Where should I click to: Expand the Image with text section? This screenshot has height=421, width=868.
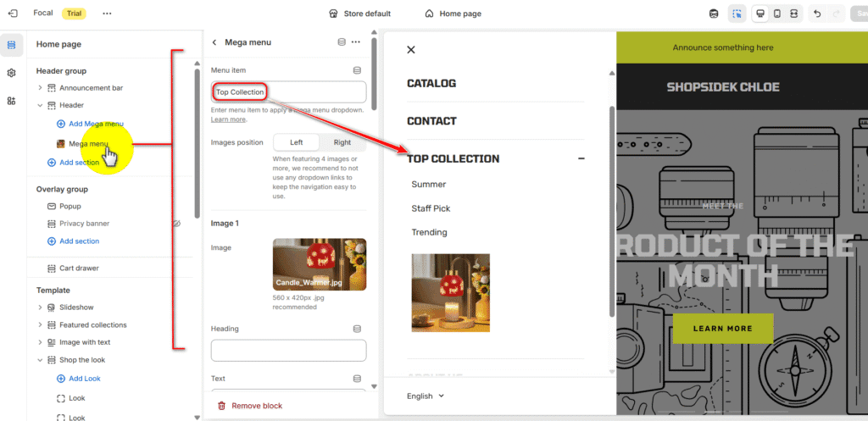point(40,342)
